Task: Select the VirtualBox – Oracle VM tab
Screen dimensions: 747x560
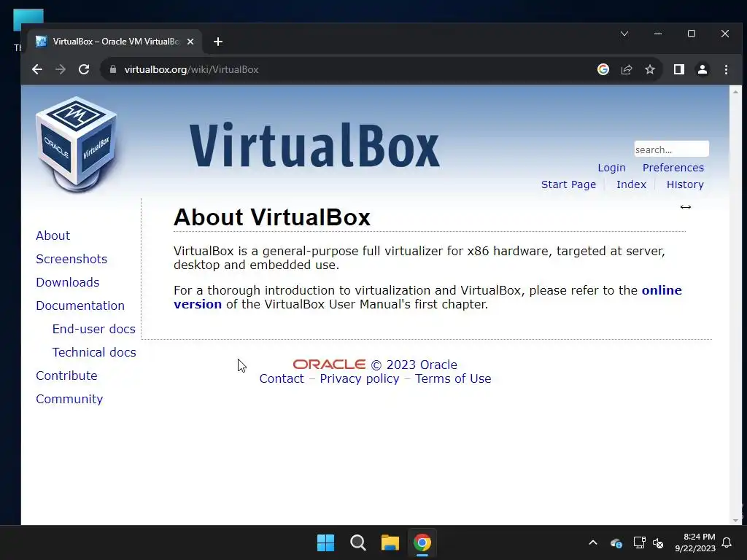Action: point(115,42)
